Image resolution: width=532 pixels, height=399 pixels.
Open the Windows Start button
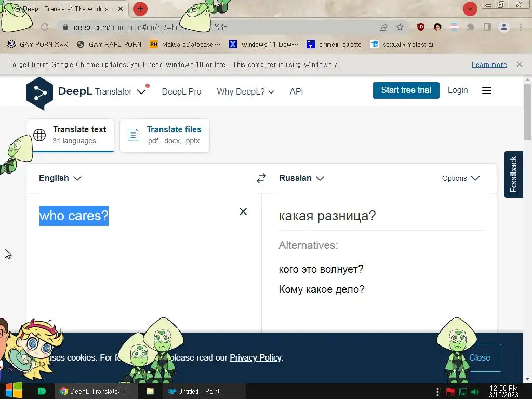[14, 391]
